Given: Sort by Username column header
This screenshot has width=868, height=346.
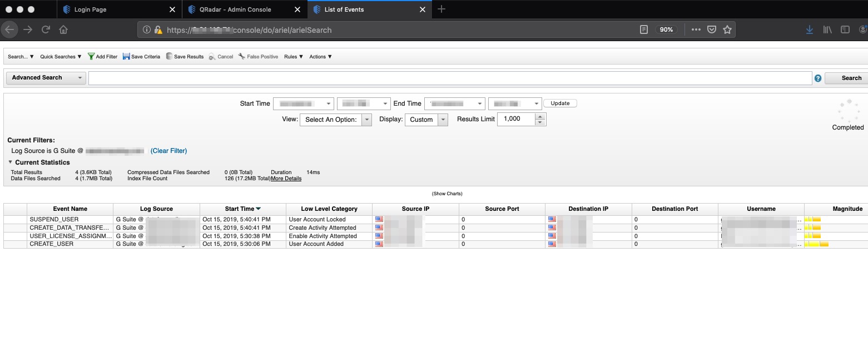Looking at the screenshot, I should click(761, 209).
